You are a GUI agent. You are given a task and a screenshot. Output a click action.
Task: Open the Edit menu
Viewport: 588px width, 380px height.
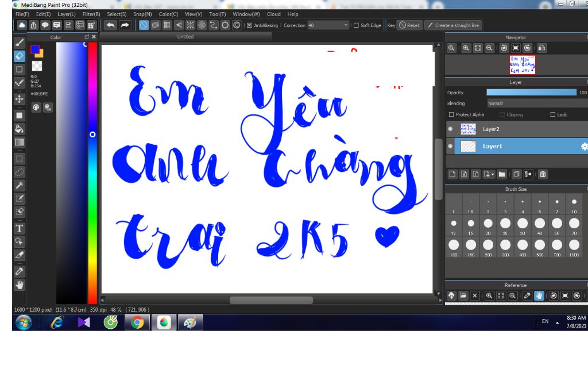(x=43, y=14)
